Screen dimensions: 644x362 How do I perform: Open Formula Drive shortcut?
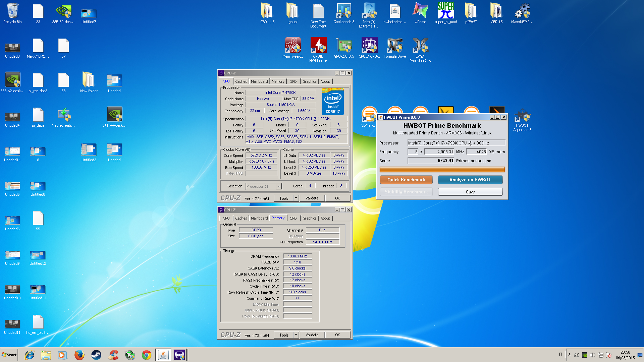395,48
